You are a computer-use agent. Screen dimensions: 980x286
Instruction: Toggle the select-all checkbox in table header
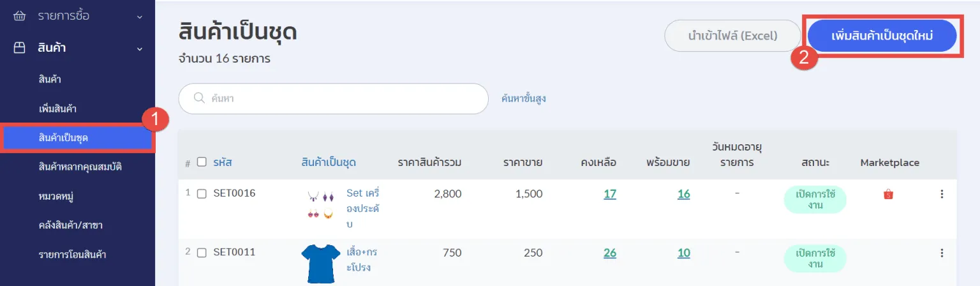pyautogui.click(x=202, y=162)
